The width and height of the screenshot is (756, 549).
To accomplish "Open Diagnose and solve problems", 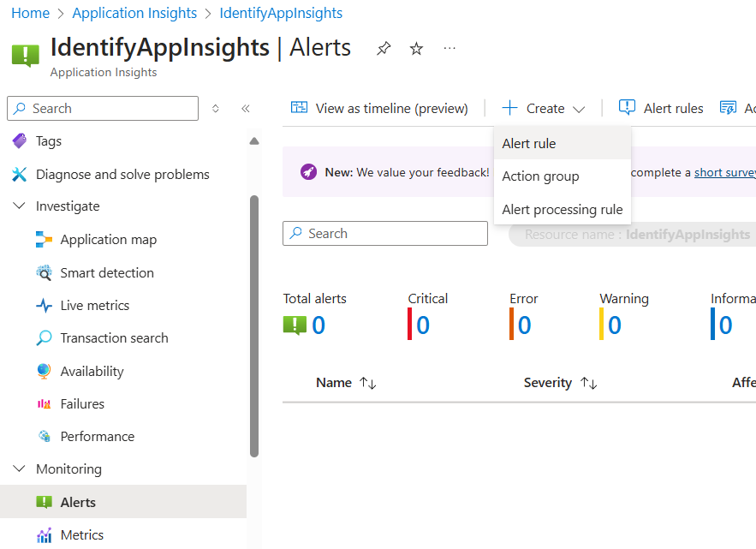I will (x=123, y=174).
